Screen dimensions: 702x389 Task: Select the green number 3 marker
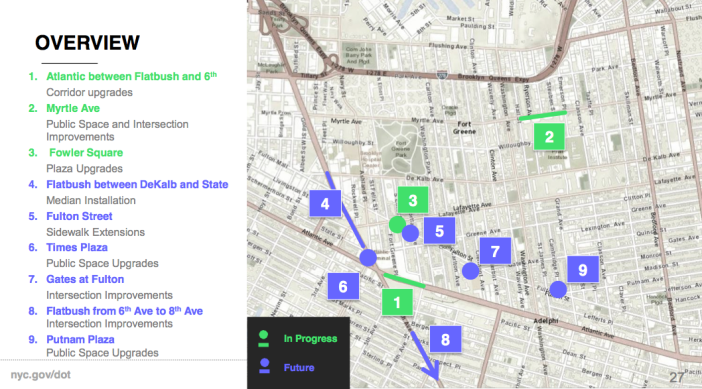click(412, 200)
